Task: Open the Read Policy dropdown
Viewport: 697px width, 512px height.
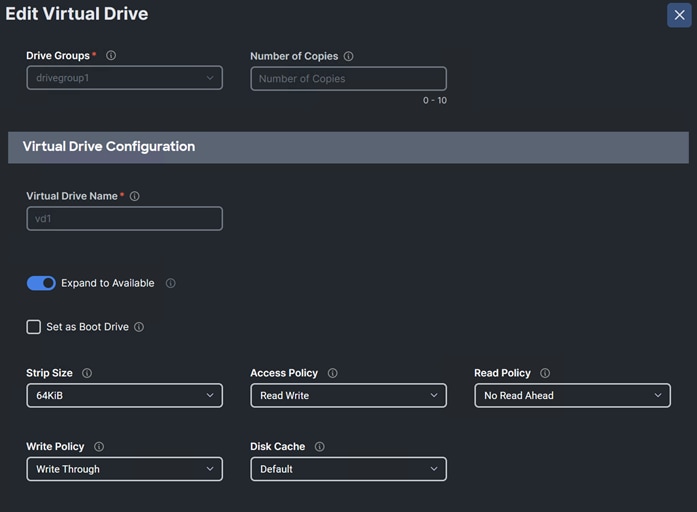Action: tap(573, 396)
